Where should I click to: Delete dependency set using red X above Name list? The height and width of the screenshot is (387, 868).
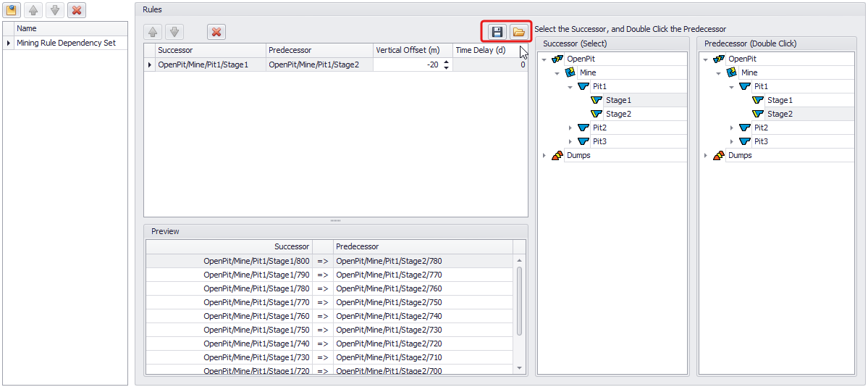tap(77, 10)
